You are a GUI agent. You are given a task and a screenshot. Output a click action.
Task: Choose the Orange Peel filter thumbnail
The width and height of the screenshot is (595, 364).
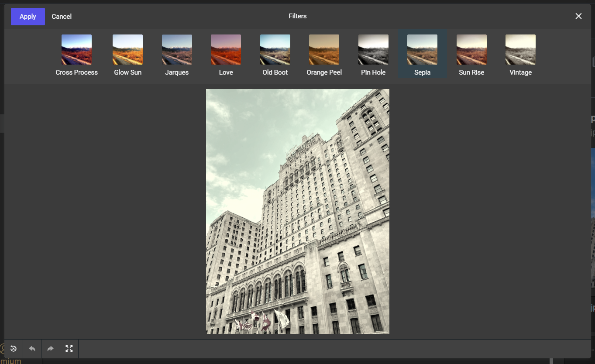324,50
